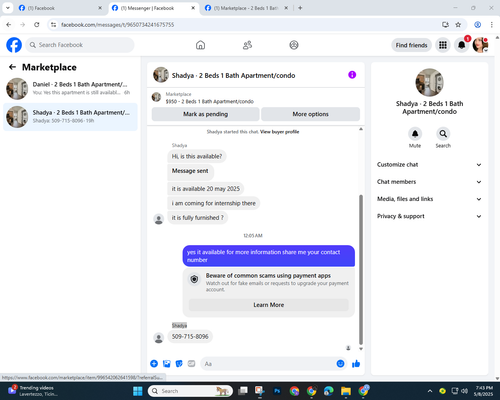The width and height of the screenshot is (500, 400).
Task: Go back in browser history
Action: click(9, 25)
